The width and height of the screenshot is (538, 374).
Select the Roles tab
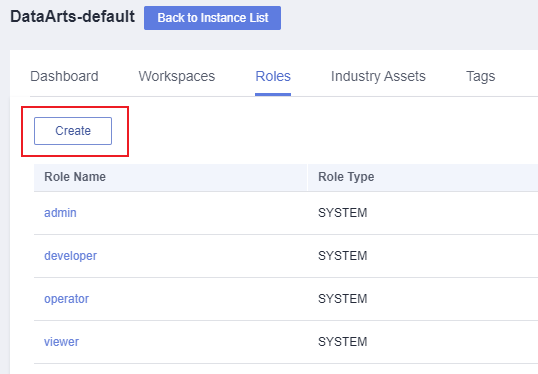pos(273,76)
